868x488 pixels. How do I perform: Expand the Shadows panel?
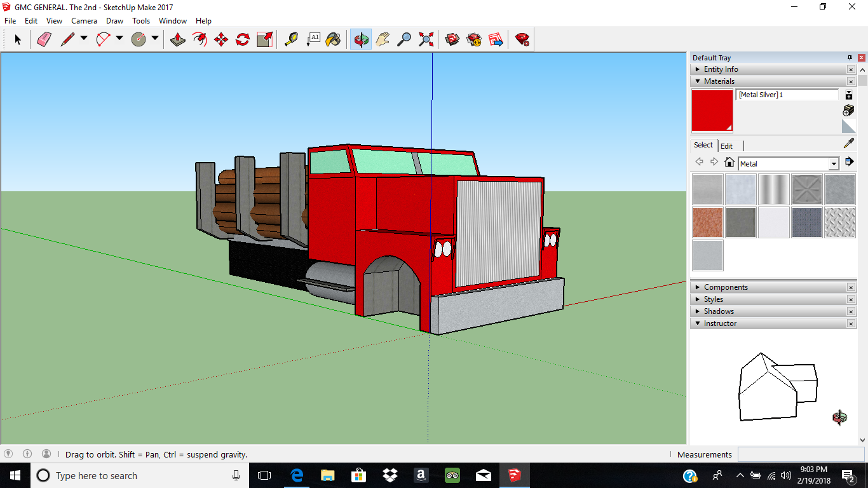(x=718, y=311)
